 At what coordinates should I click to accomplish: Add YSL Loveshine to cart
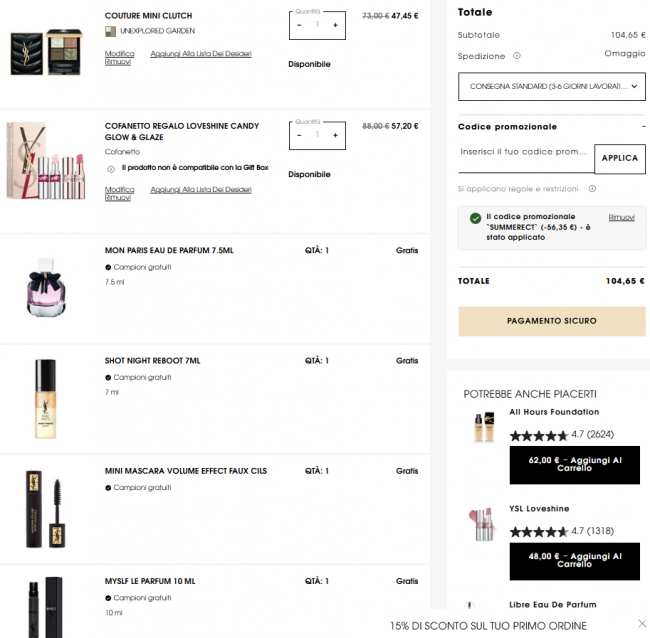[575, 561]
